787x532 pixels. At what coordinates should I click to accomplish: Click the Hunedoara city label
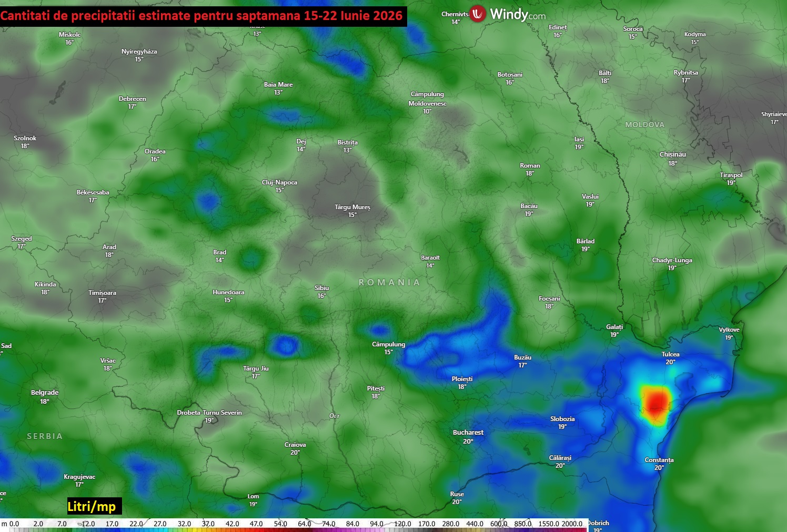[x=228, y=292]
